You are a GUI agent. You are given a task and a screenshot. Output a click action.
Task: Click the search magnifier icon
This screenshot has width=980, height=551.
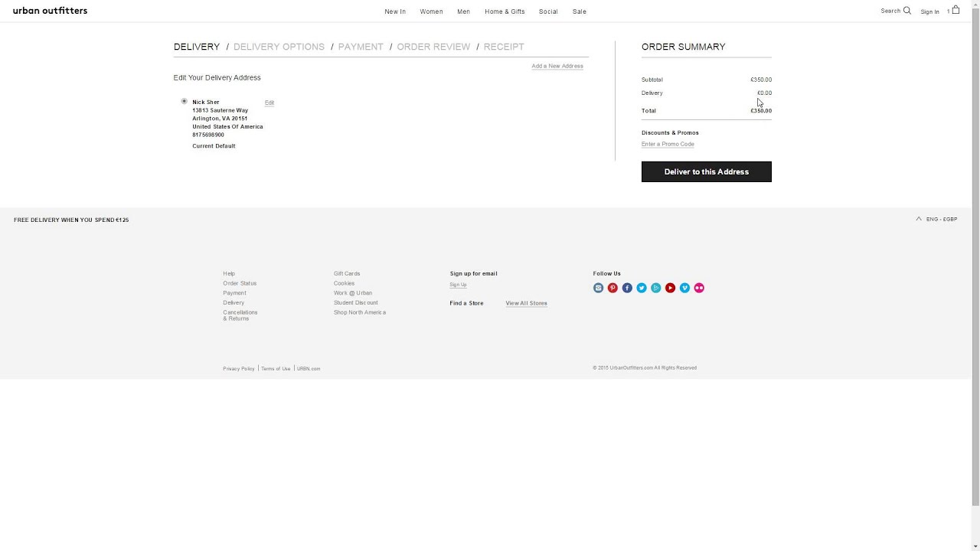click(907, 11)
